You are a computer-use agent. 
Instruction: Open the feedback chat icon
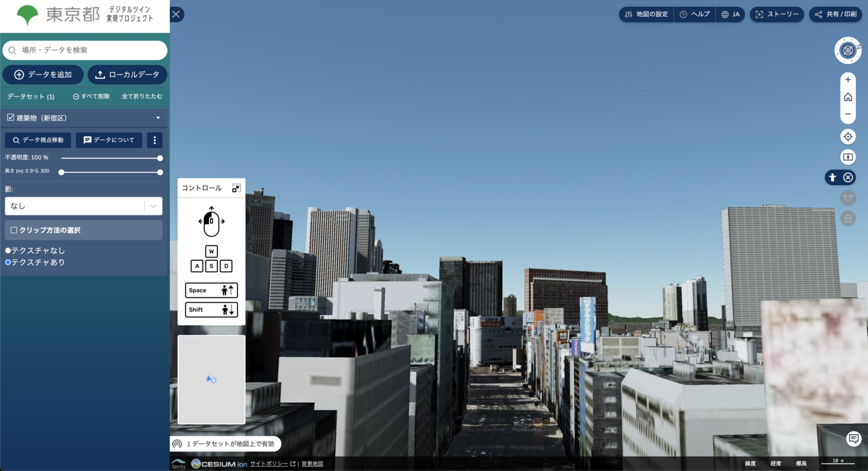click(853, 438)
